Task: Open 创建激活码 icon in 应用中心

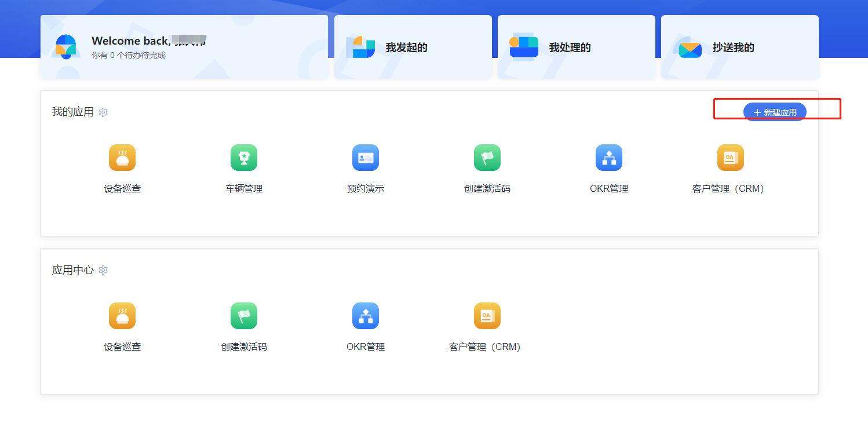Action: 244,316
